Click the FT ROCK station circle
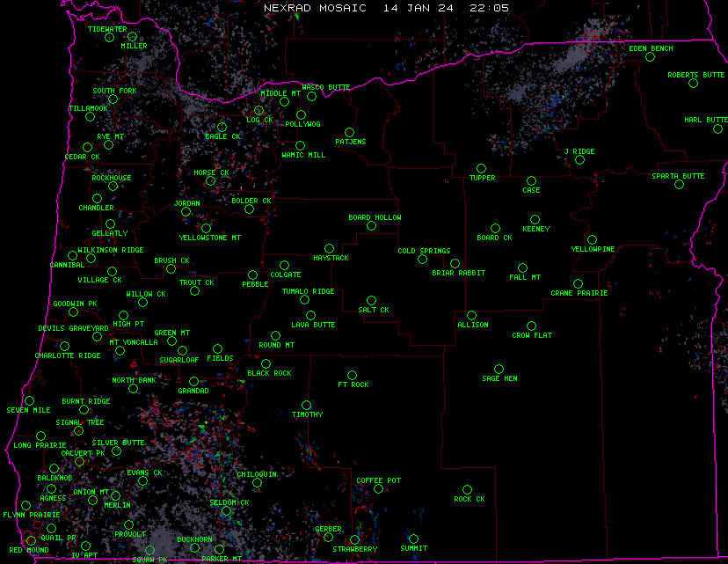Screen dimensions: 728x564 [352, 376]
